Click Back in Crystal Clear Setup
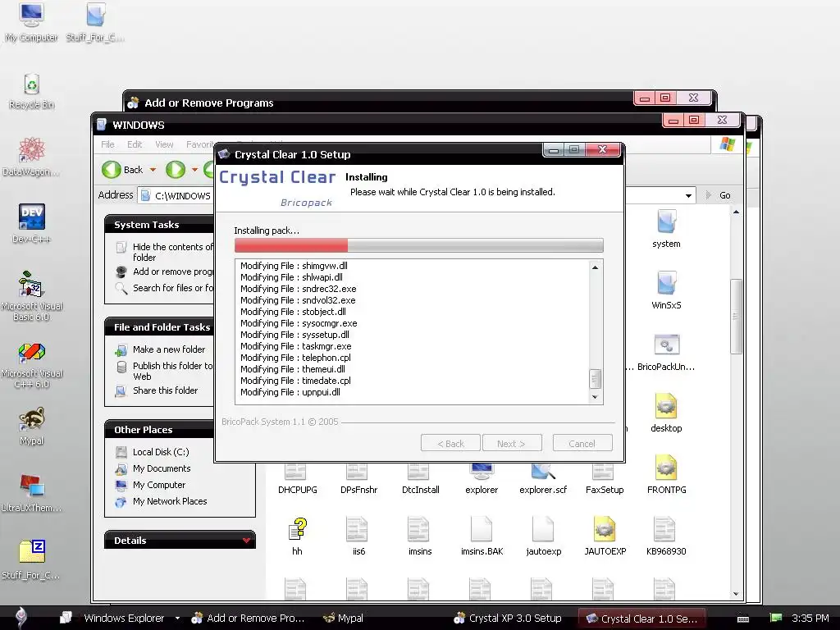840x630 pixels. (450, 443)
